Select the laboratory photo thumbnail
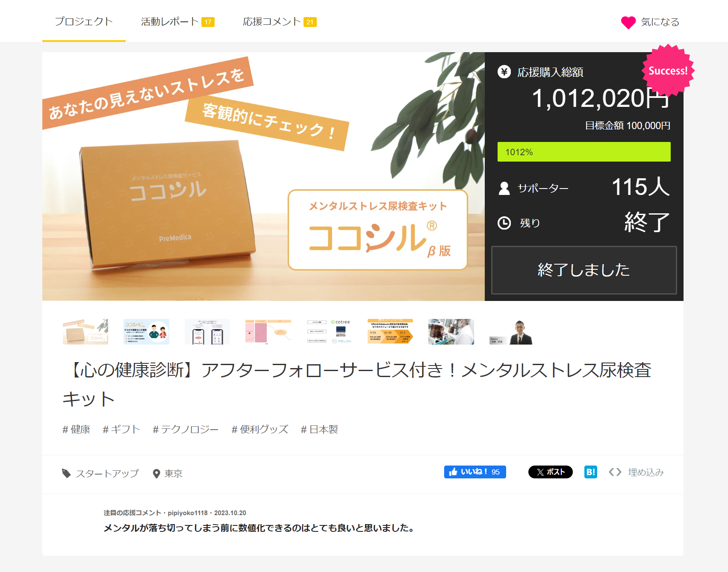The width and height of the screenshot is (728, 572). point(451,332)
